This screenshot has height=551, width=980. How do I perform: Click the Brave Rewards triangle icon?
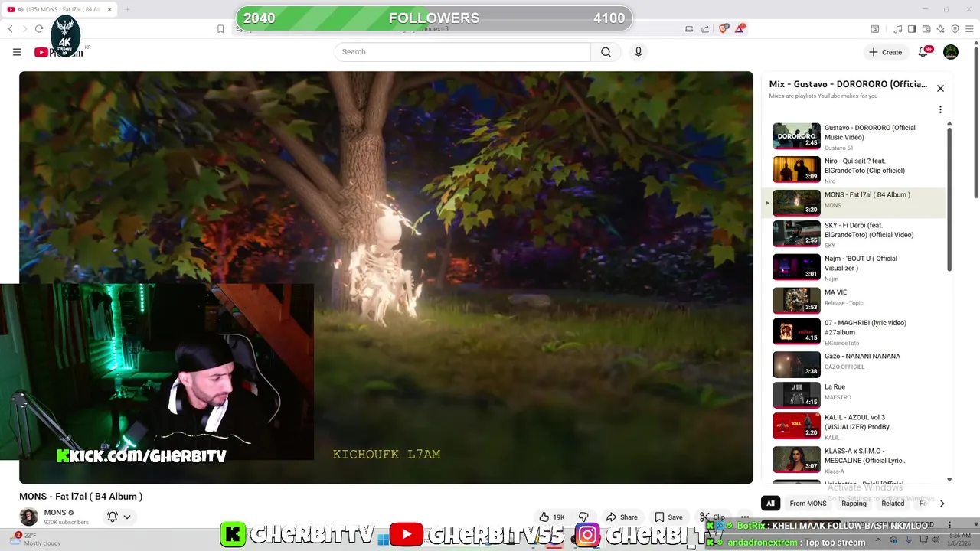(740, 29)
